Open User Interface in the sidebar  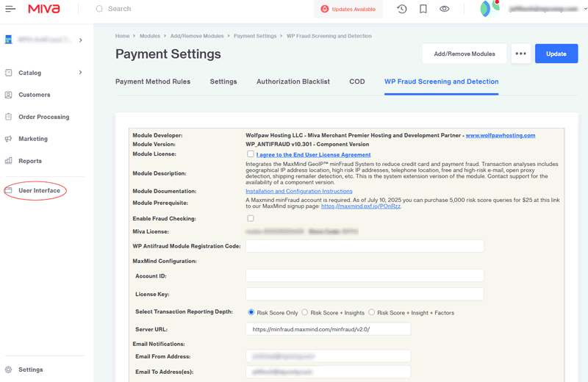tap(40, 190)
